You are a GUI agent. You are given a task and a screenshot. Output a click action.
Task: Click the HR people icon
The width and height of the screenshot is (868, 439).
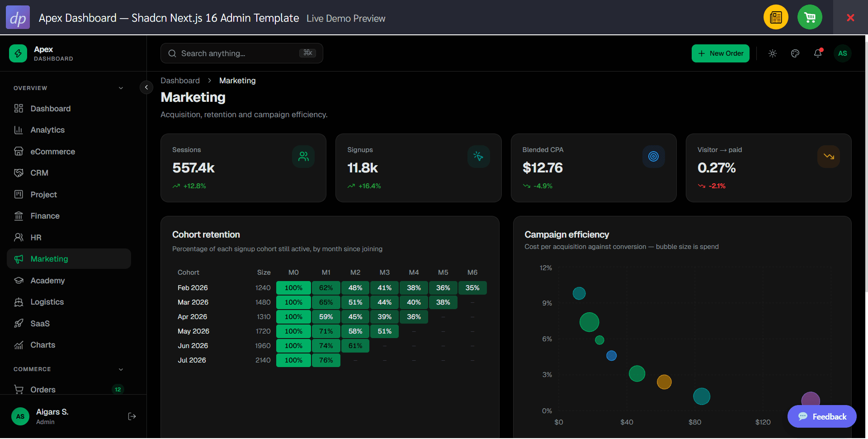point(19,238)
